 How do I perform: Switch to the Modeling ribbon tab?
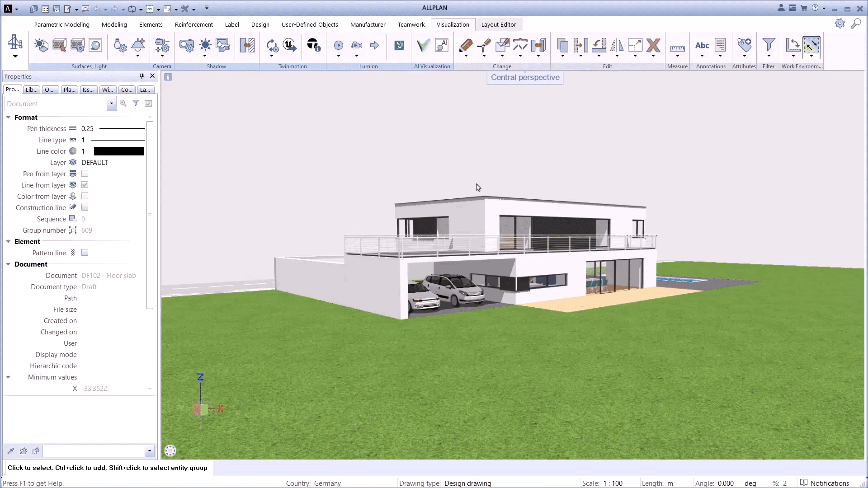click(114, 24)
